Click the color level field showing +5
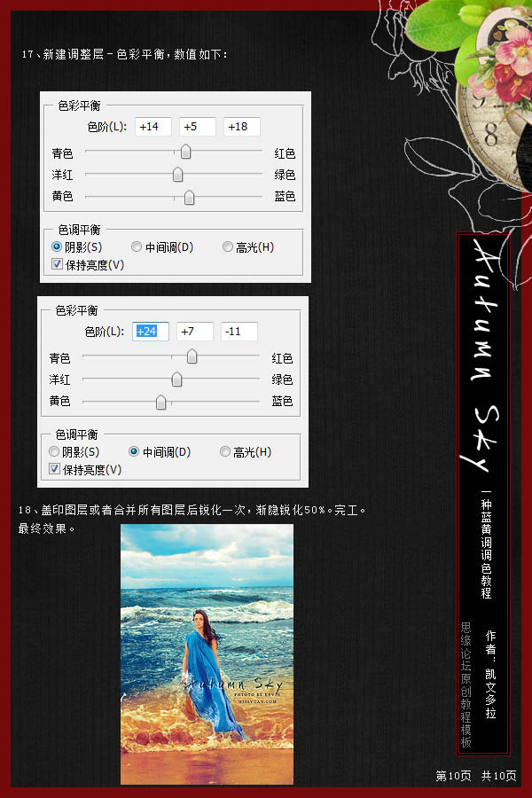 pyautogui.click(x=197, y=127)
